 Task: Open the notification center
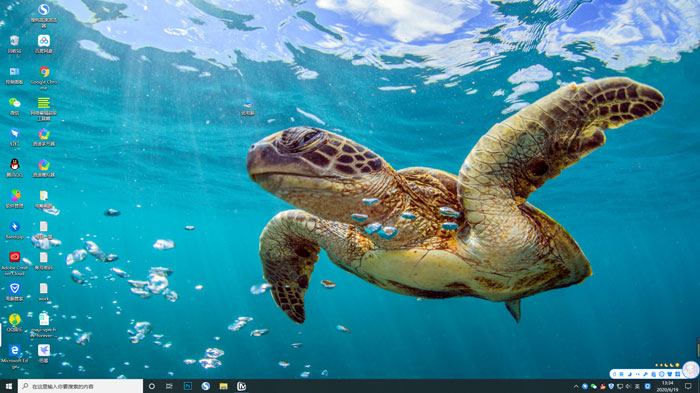point(688,386)
